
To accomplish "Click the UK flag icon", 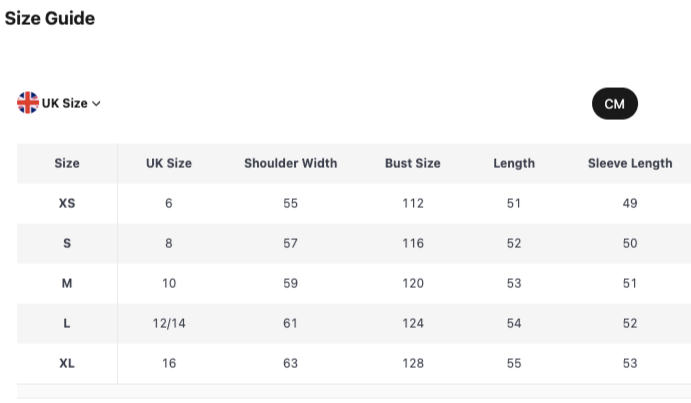I will point(28,103).
